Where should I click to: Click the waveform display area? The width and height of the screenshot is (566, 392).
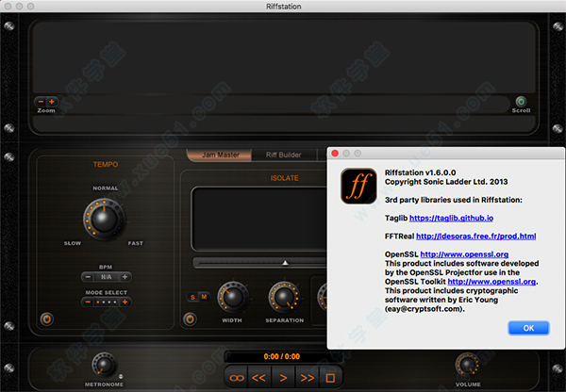click(x=284, y=57)
